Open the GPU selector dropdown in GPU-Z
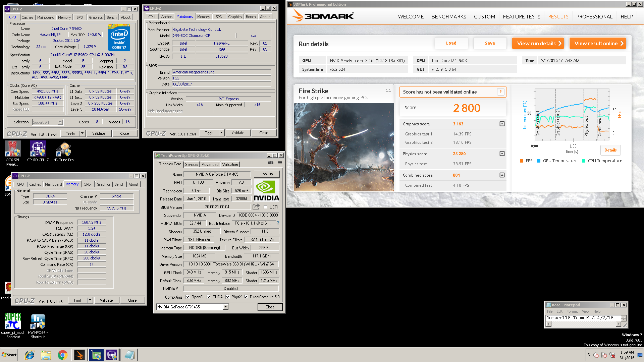Image resolution: width=644 pixels, height=362 pixels. (226, 307)
